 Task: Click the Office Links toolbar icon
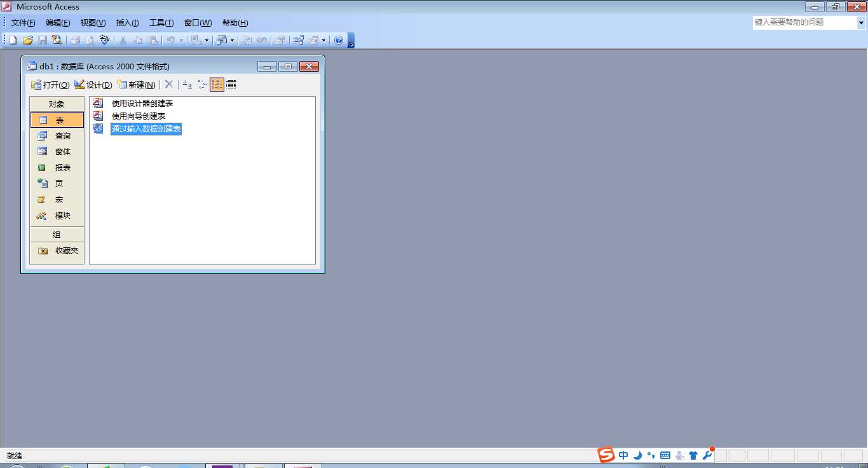[x=195, y=40]
